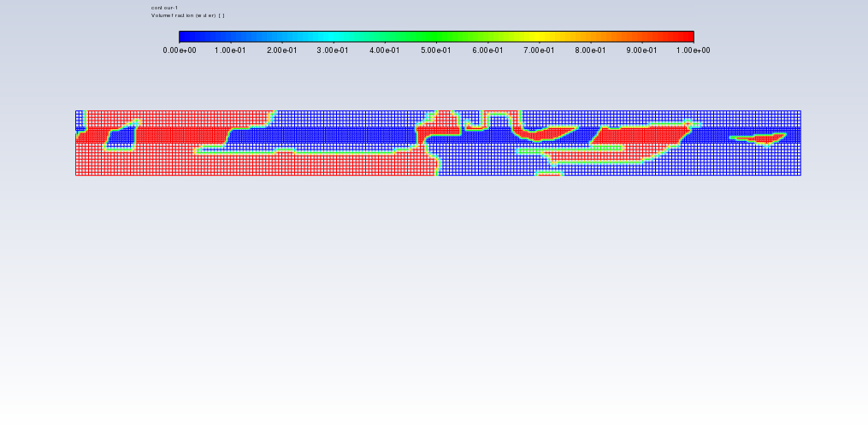Click the green midpoint of the colorbar
Image resolution: width=868 pixels, height=429 pixels.
436,37
